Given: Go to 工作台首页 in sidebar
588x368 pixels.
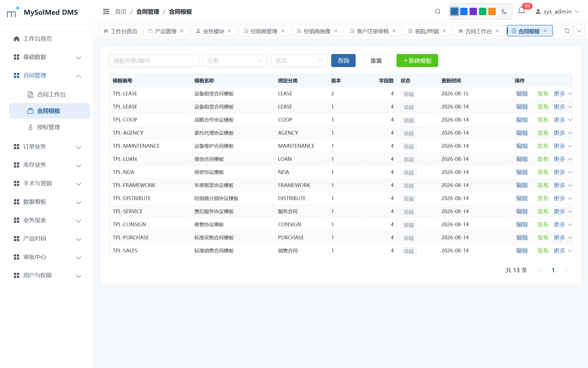Looking at the screenshot, I should [x=50, y=39].
